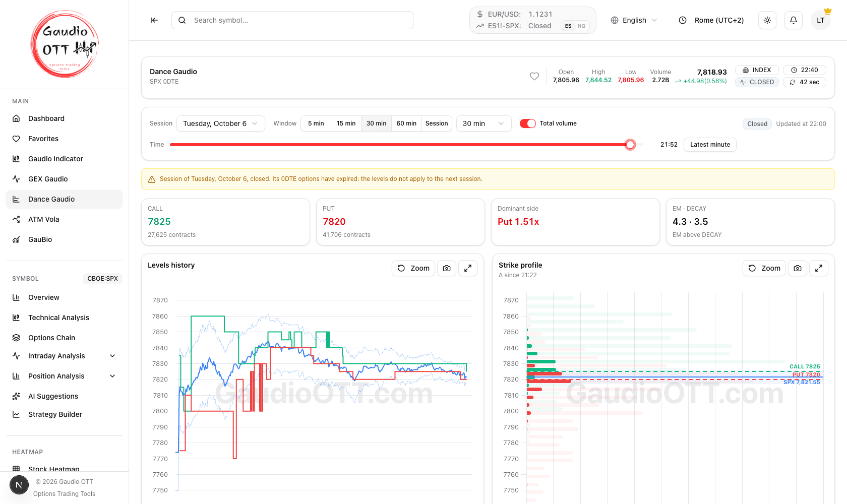Reset zoom on the Levels history chart

click(x=413, y=268)
